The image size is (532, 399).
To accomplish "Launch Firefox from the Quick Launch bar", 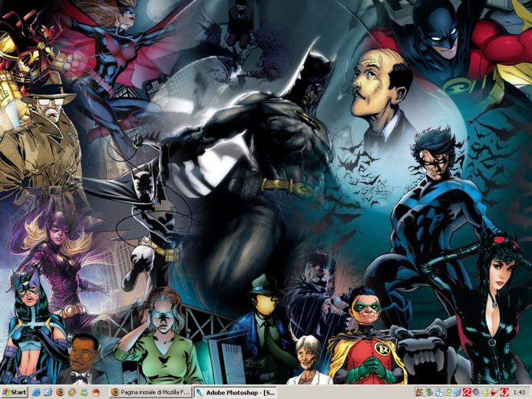I will (x=61, y=393).
